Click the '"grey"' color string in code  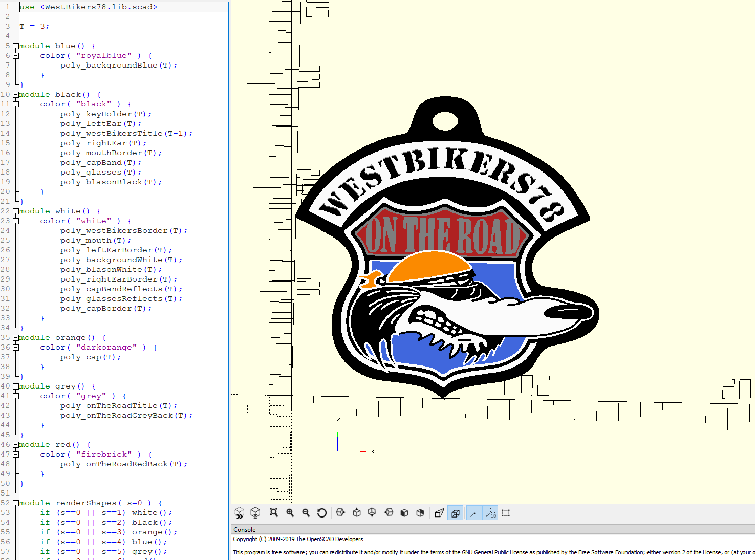click(91, 396)
